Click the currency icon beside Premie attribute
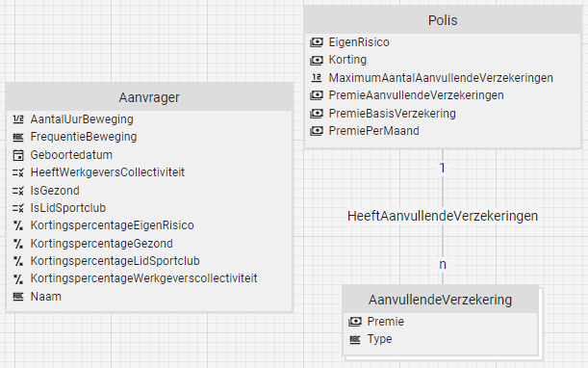Image resolution: width=588 pixels, height=368 pixels. tap(355, 322)
